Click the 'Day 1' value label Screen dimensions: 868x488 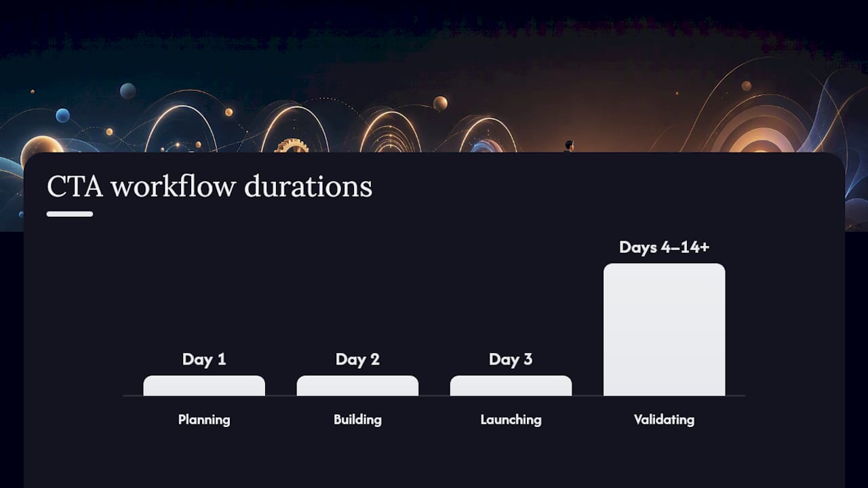tap(204, 359)
